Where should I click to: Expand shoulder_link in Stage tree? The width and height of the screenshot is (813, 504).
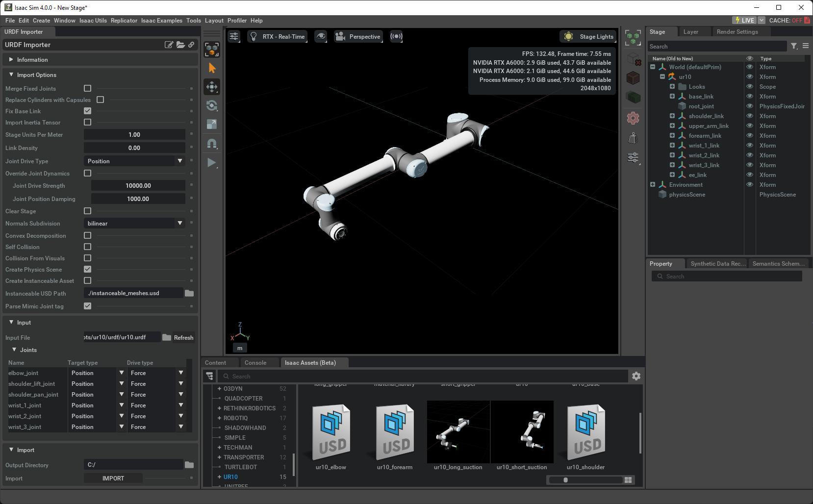[672, 116]
